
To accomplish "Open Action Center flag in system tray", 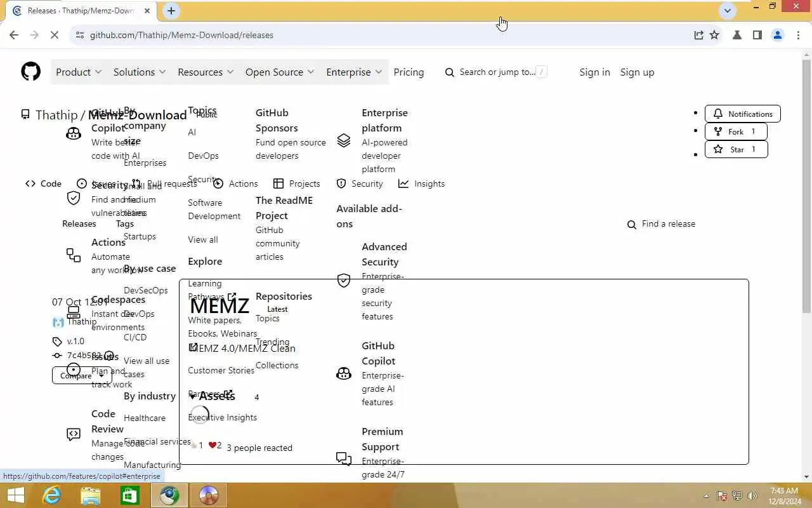I will click(x=722, y=496).
